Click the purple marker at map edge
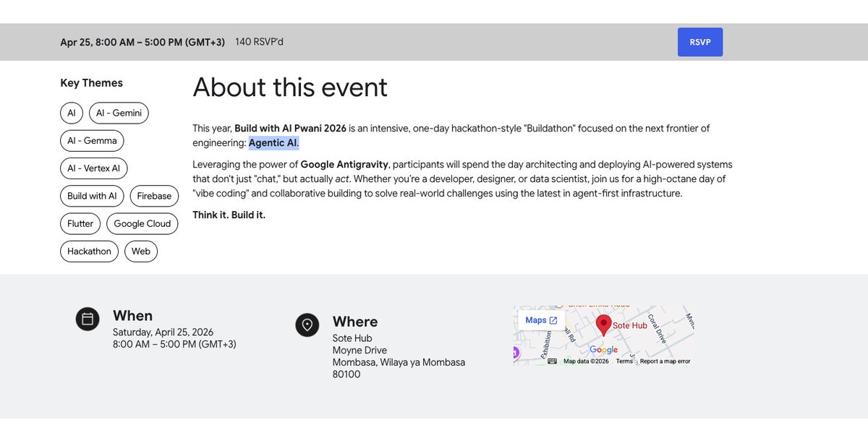 [516, 353]
